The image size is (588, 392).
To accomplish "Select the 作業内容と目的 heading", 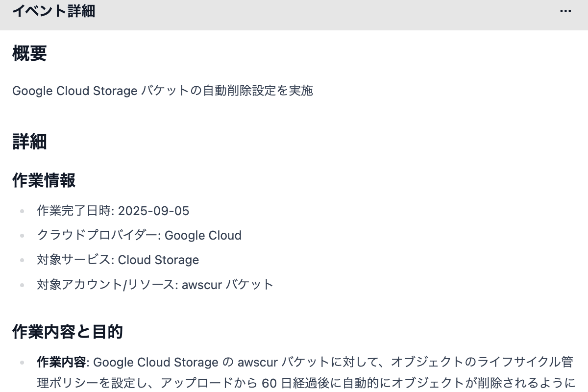I will 68,332.
